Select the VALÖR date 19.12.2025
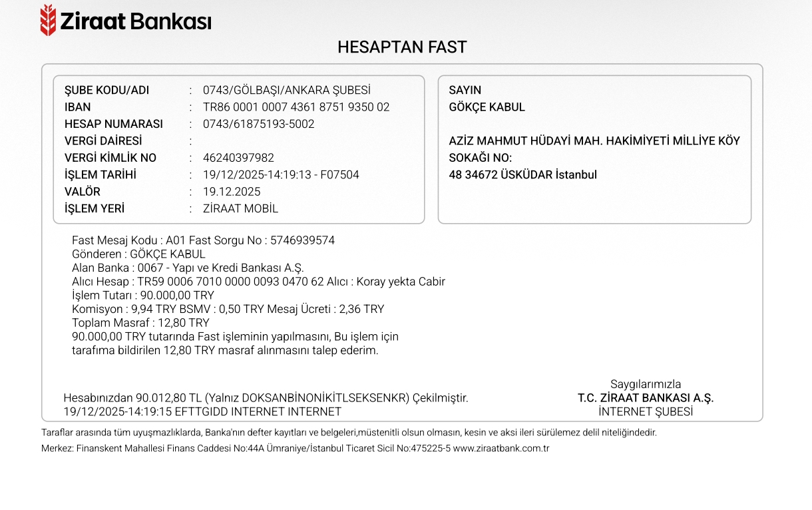The height and width of the screenshot is (510, 812). tap(232, 192)
